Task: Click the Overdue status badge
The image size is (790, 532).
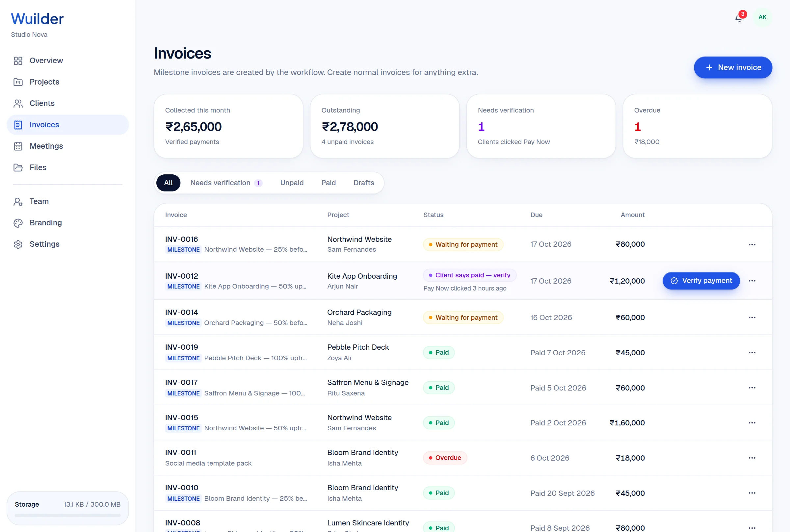Action: [x=445, y=458]
